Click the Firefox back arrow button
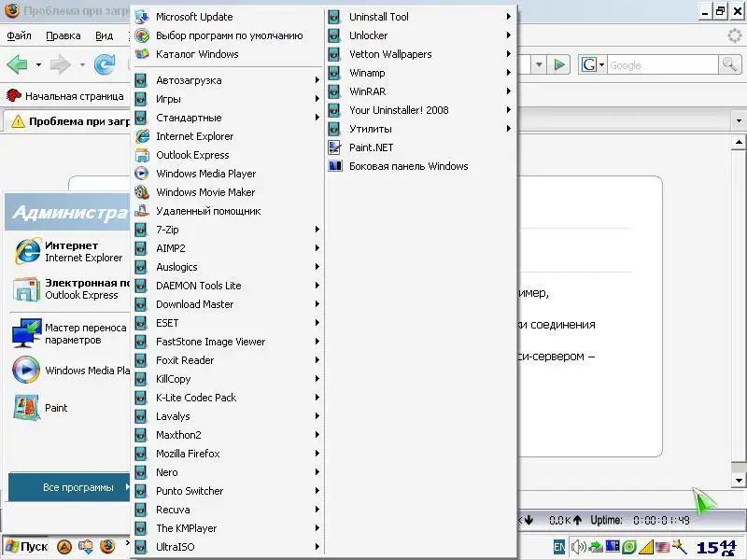 tap(17, 64)
